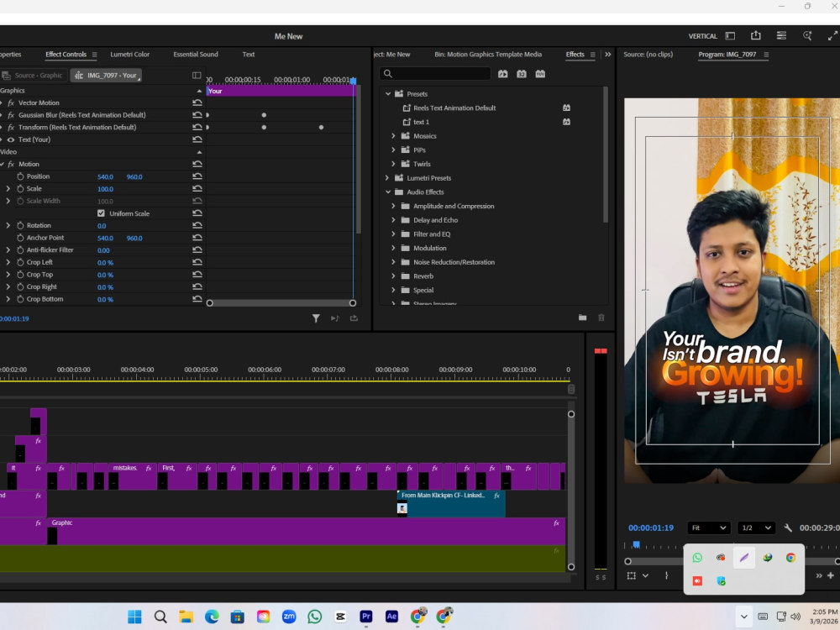The width and height of the screenshot is (840, 630).
Task: Expand the Amplitude and Compression folder
Action: click(x=394, y=206)
